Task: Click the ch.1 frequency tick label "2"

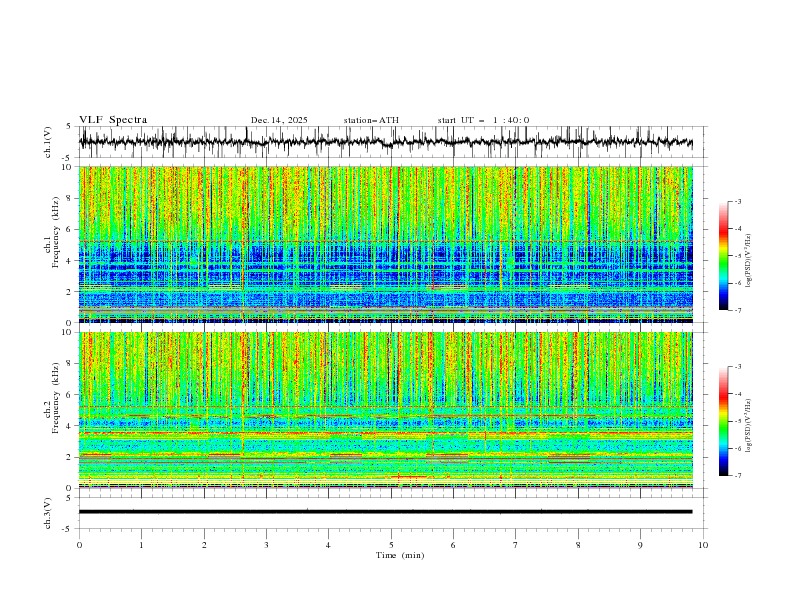Action: click(x=70, y=291)
